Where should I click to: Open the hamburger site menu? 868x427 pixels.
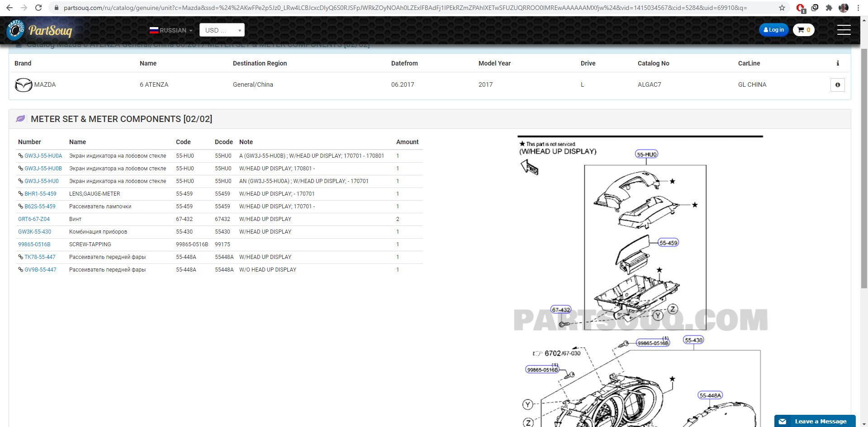pyautogui.click(x=844, y=30)
